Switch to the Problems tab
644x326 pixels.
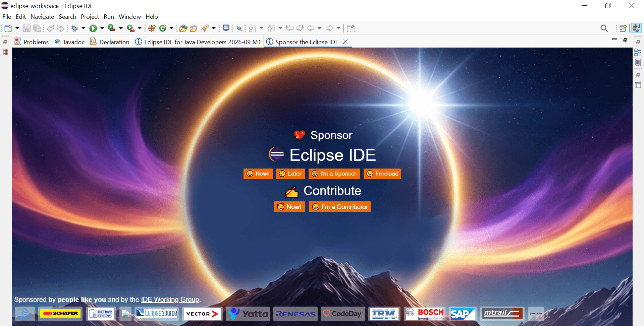pos(32,42)
